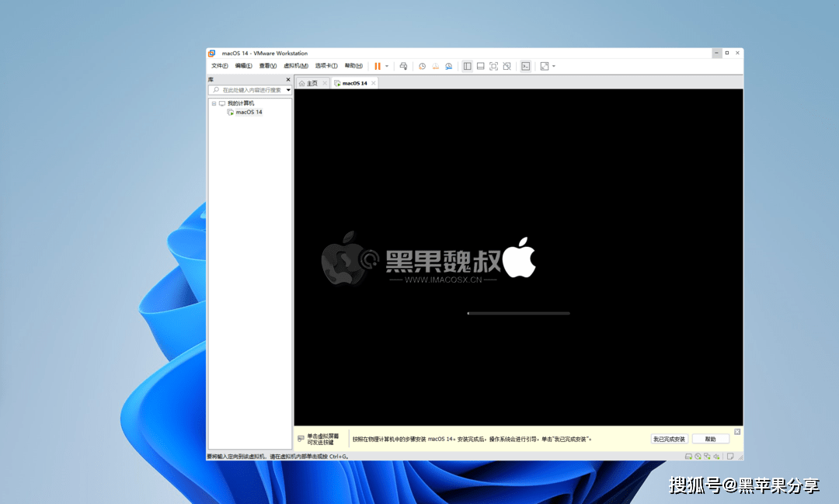Close the 主页 tab
Screen dimensions: 839x504
(325, 83)
